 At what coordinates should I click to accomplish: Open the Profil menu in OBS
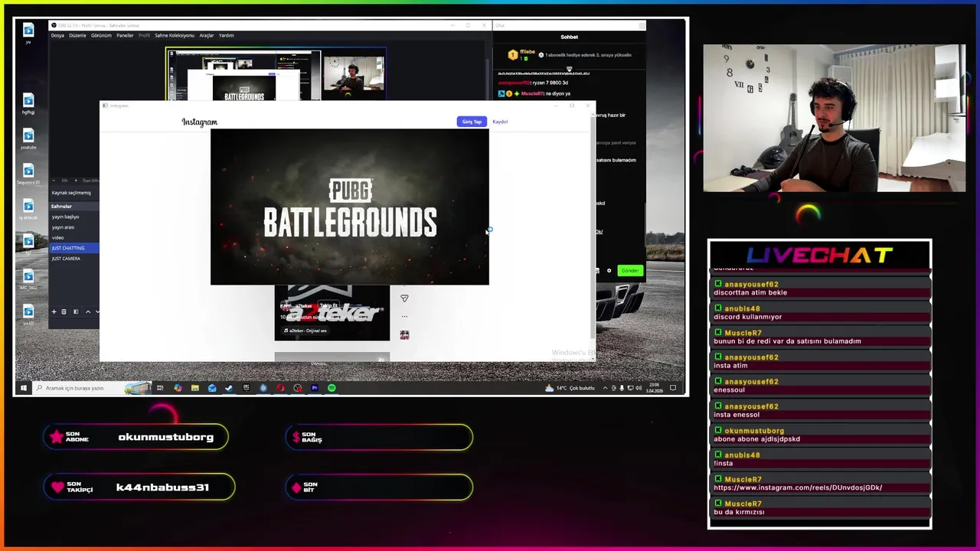click(x=144, y=35)
